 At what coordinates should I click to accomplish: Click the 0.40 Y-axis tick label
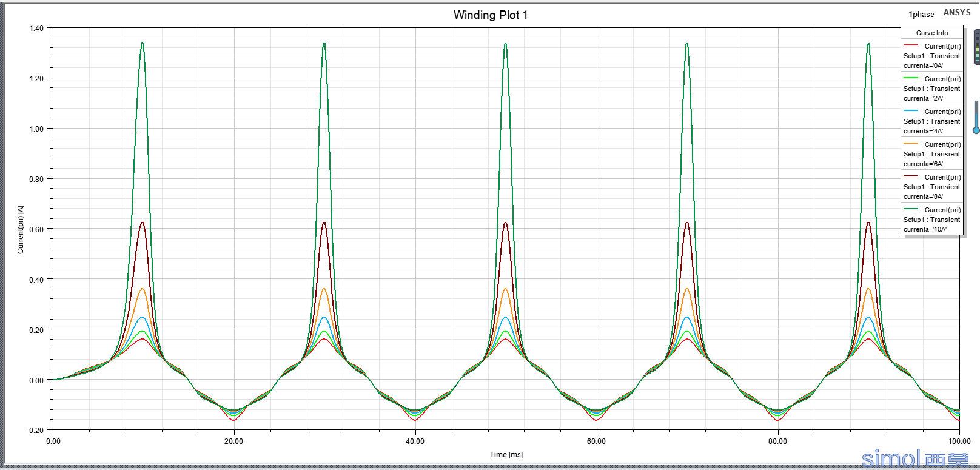(36, 280)
